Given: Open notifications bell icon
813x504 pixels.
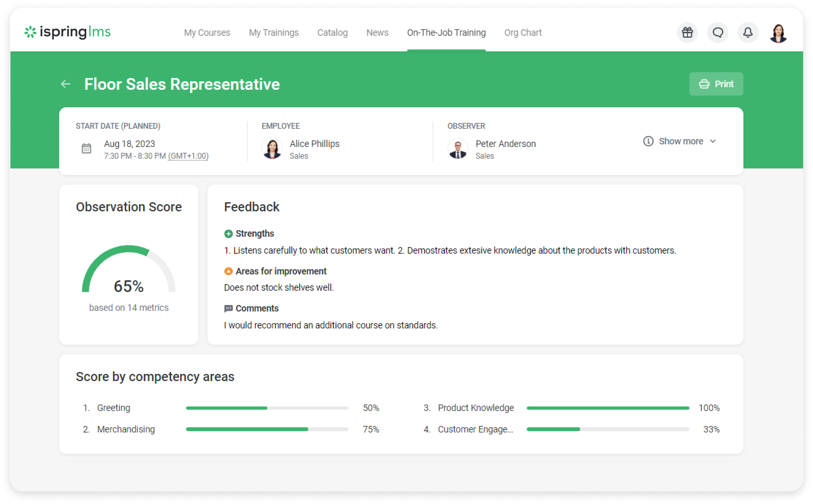Looking at the screenshot, I should [x=748, y=33].
